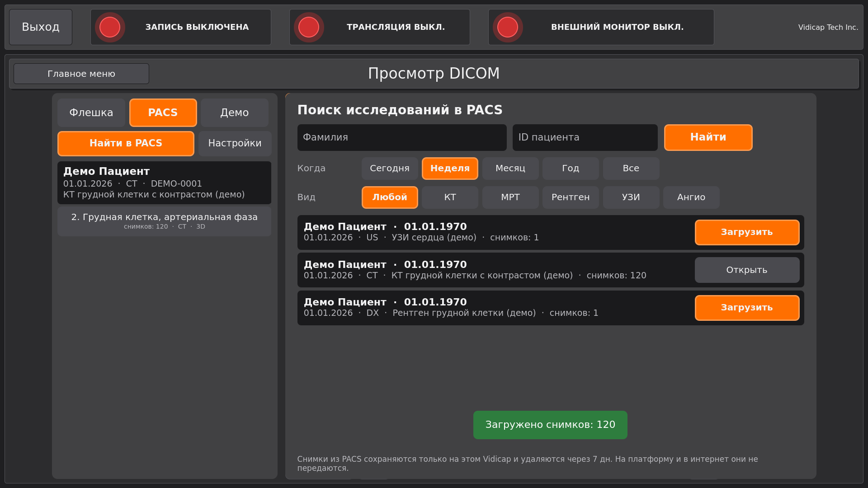Toggle the ТРАНСЛЯЦИЯ ВЫКЛ. broadcast button

pos(380,27)
